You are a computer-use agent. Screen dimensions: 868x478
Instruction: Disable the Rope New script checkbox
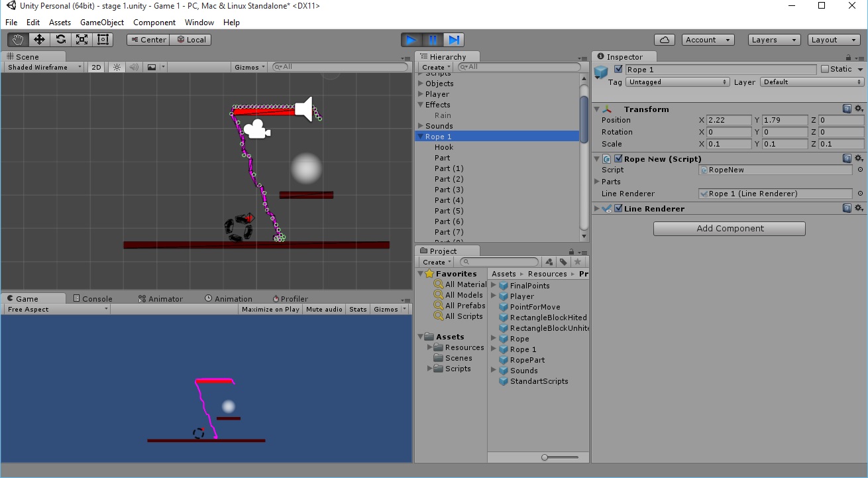tap(619, 158)
